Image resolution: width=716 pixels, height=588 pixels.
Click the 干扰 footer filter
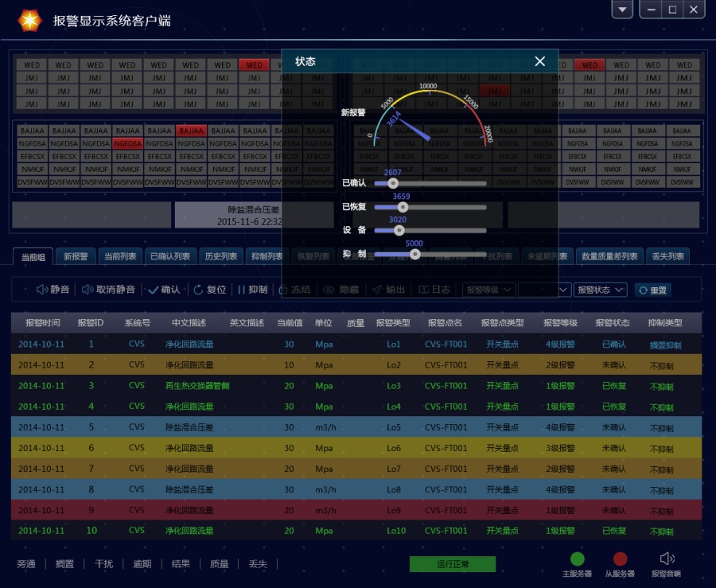point(103,564)
